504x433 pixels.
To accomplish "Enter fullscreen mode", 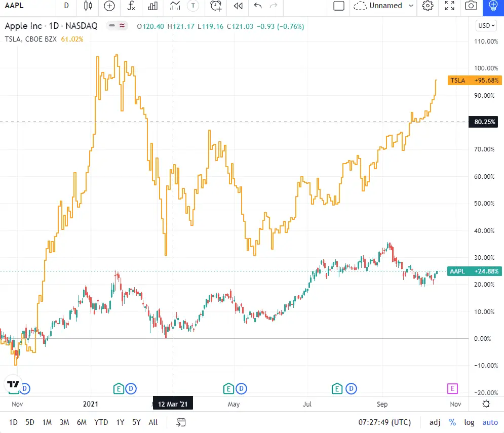I will point(449,6).
